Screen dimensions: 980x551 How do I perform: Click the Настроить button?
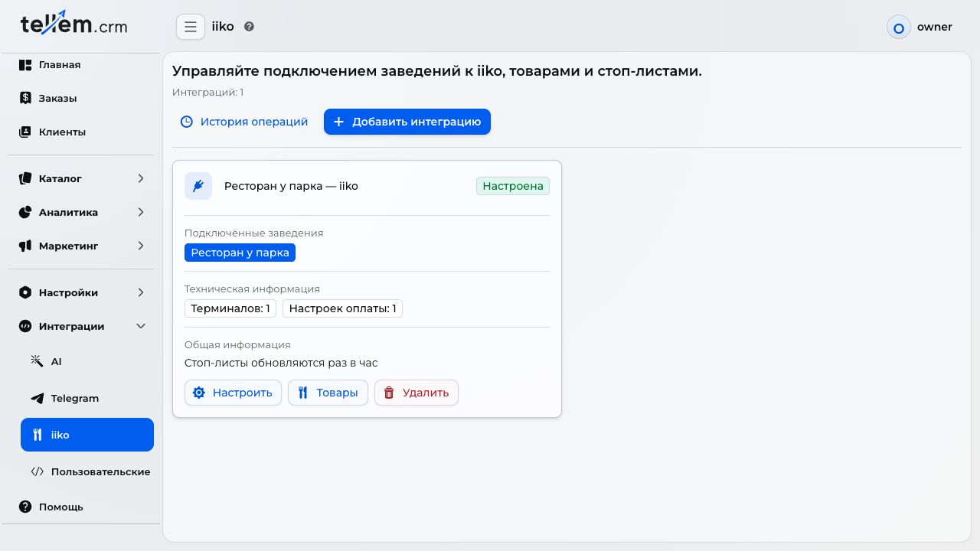click(x=233, y=393)
